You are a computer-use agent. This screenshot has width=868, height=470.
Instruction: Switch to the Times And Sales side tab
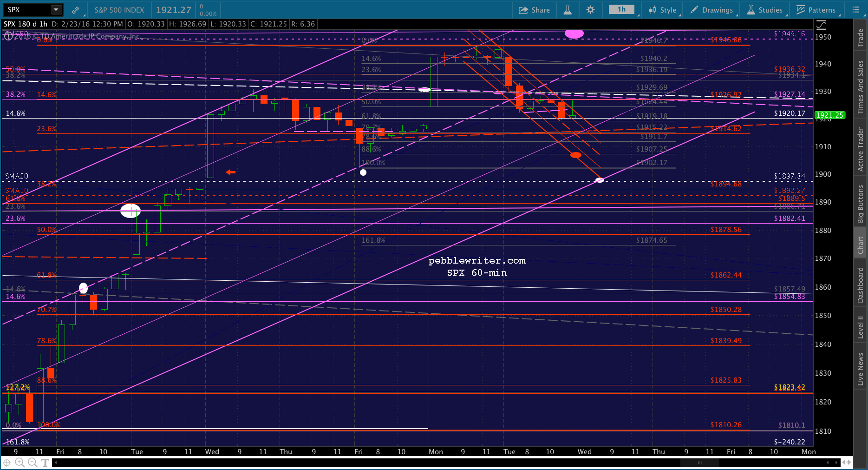click(x=861, y=87)
